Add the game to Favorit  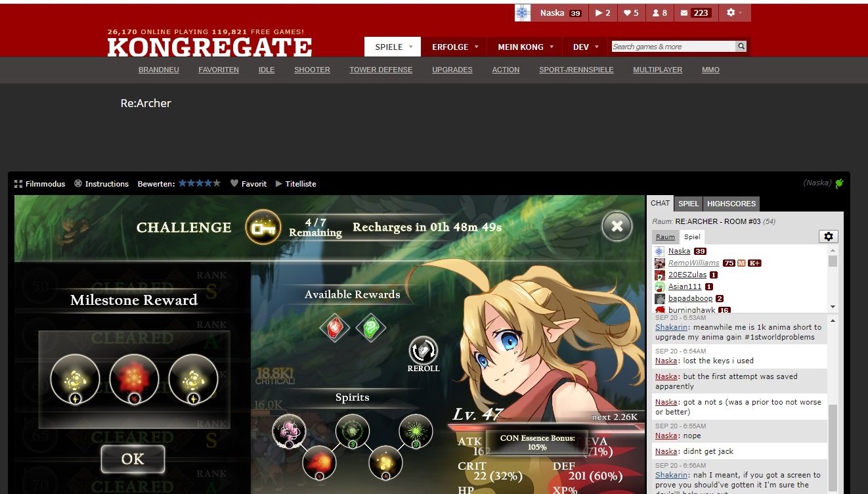248,184
